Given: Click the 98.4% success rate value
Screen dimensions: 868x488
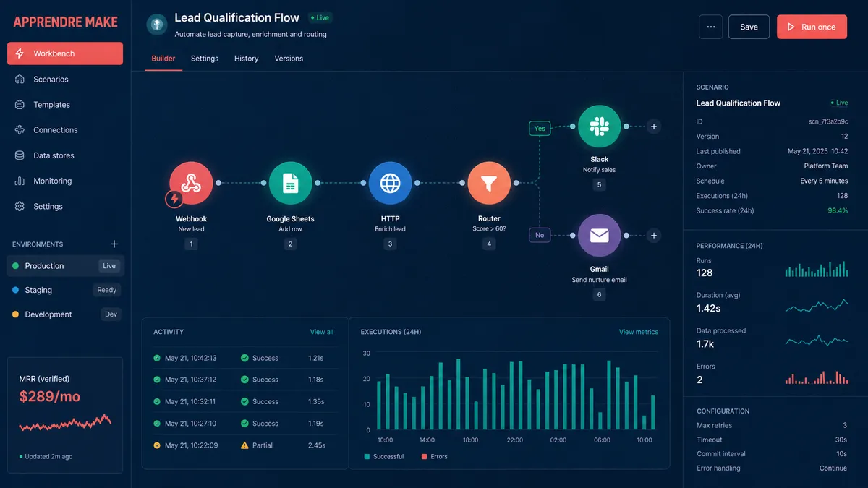Looking at the screenshot, I should [838, 210].
